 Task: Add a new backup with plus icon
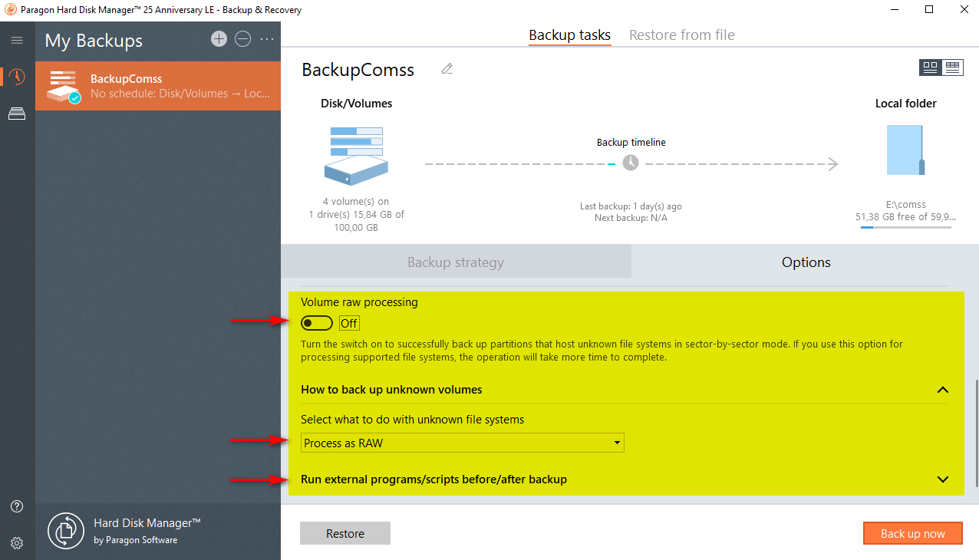219,39
